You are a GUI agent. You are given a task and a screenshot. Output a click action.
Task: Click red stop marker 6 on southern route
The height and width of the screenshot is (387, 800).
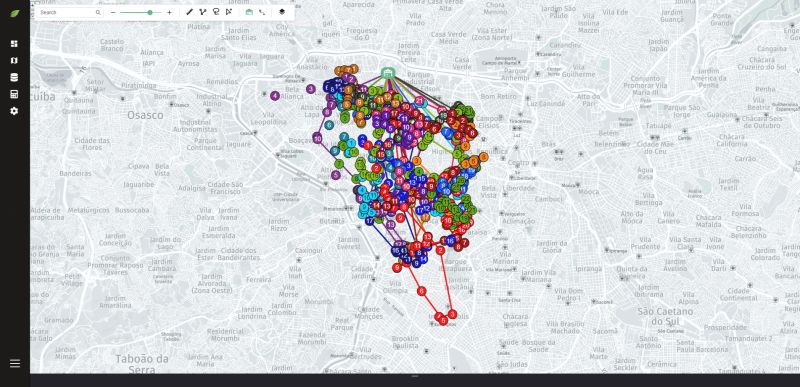tap(421, 291)
